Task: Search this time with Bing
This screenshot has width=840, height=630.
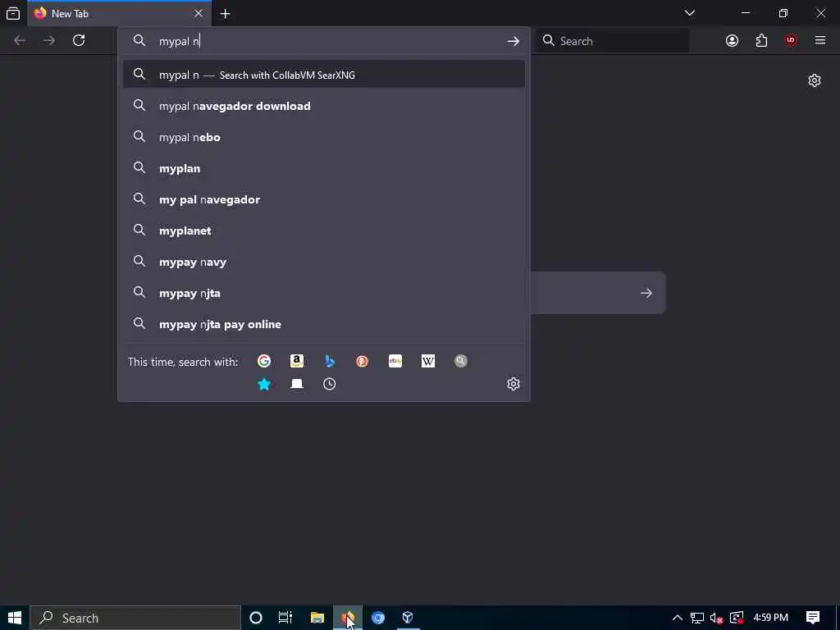Action: coord(330,361)
